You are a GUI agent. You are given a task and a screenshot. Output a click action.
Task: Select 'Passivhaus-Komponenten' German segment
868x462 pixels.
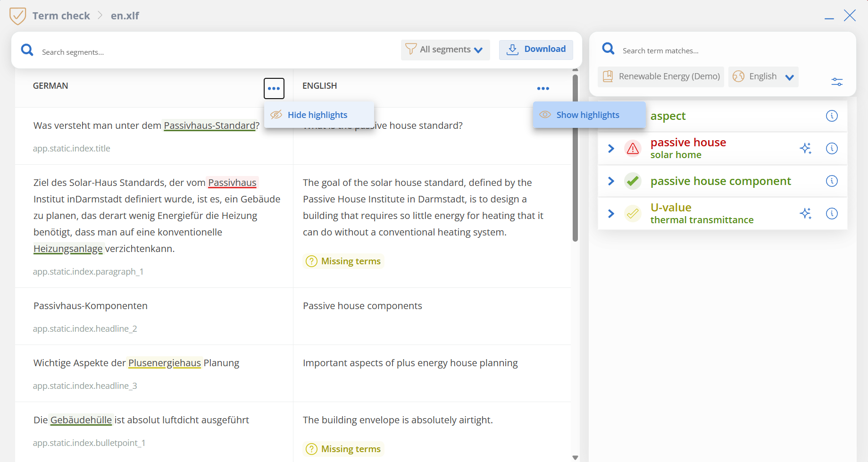(x=91, y=306)
